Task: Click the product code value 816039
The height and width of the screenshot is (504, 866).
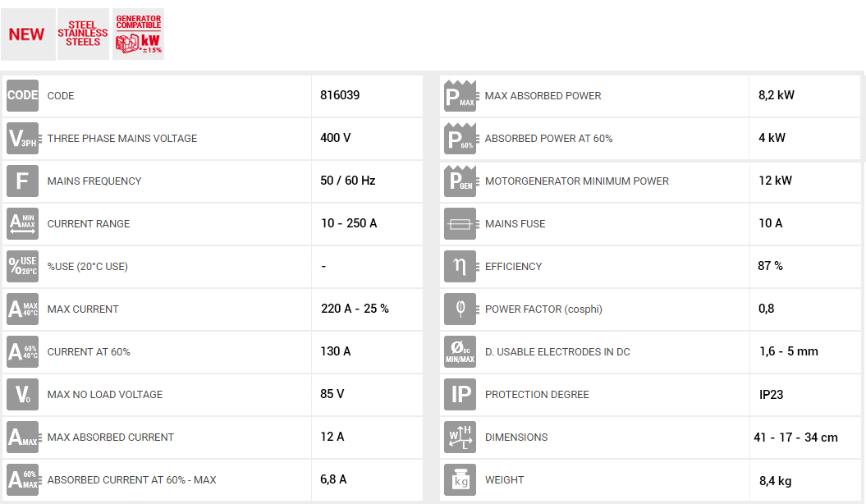Action: [x=340, y=95]
